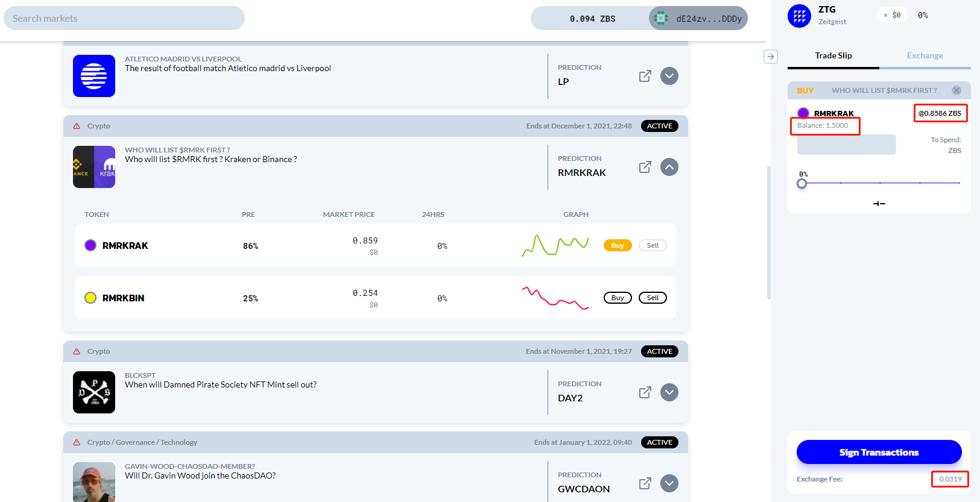Click the Atletico madrid vs Liverpool result description
980x502 pixels.
coord(228,68)
